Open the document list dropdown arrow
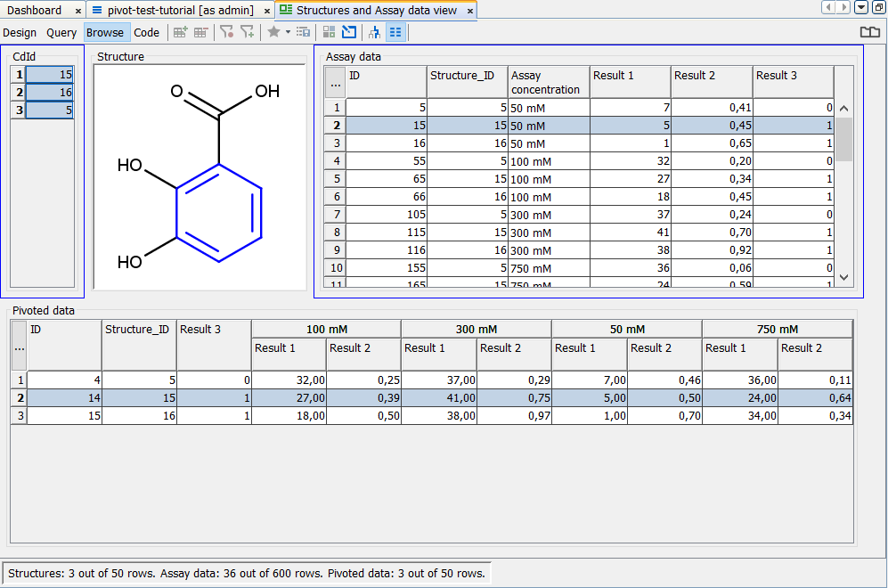This screenshot has width=888, height=588. [x=861, y=8]
